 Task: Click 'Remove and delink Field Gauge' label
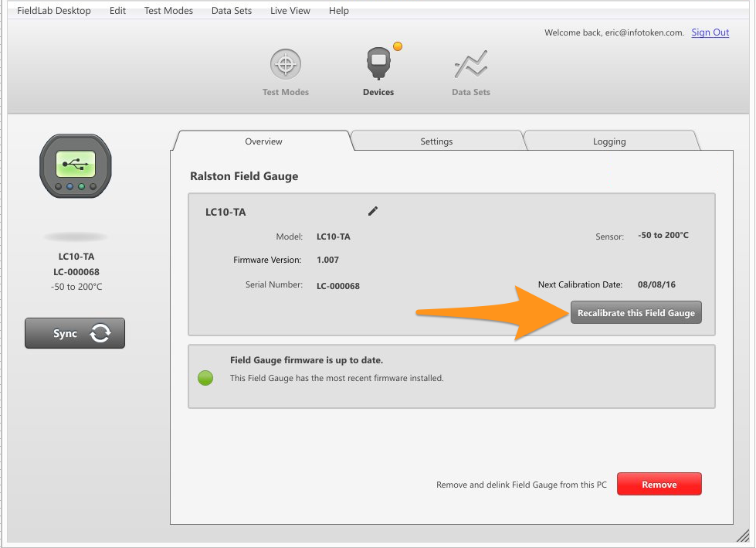point(521,485)
